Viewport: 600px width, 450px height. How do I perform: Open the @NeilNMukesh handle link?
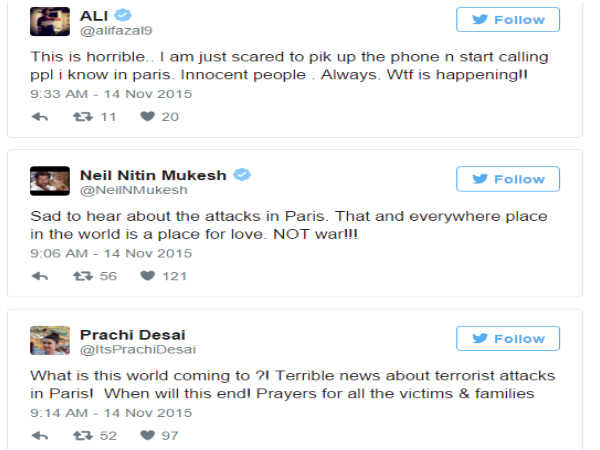click(121, 190)
